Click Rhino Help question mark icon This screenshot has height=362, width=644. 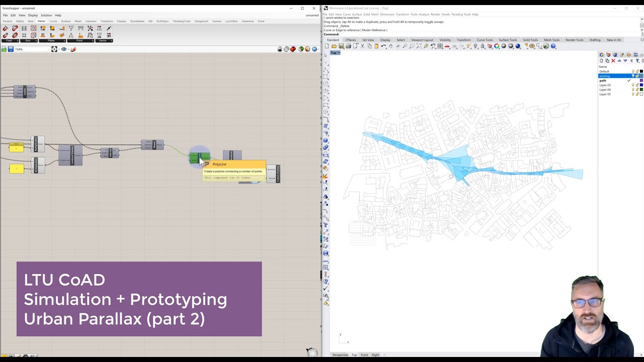[x=553, y=46]
